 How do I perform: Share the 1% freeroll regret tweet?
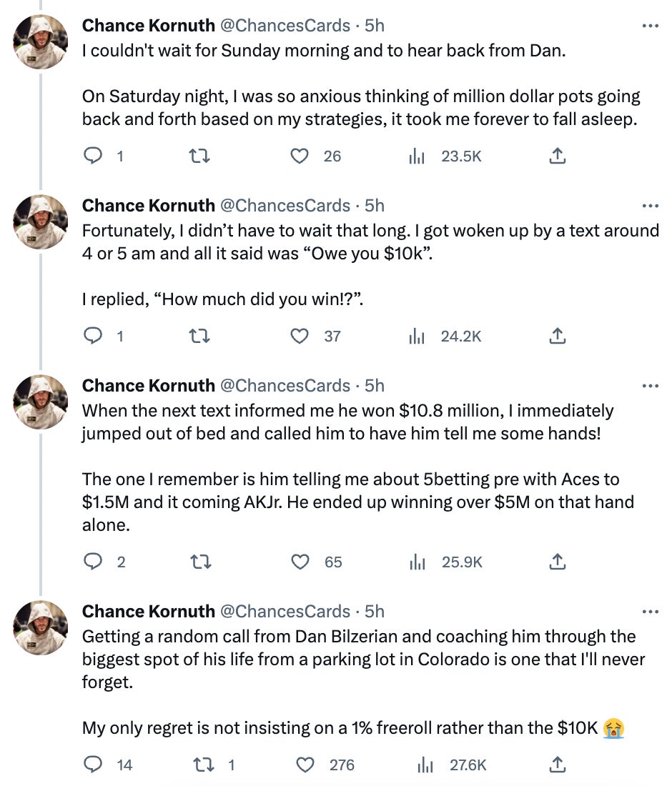tap(558, 765)
